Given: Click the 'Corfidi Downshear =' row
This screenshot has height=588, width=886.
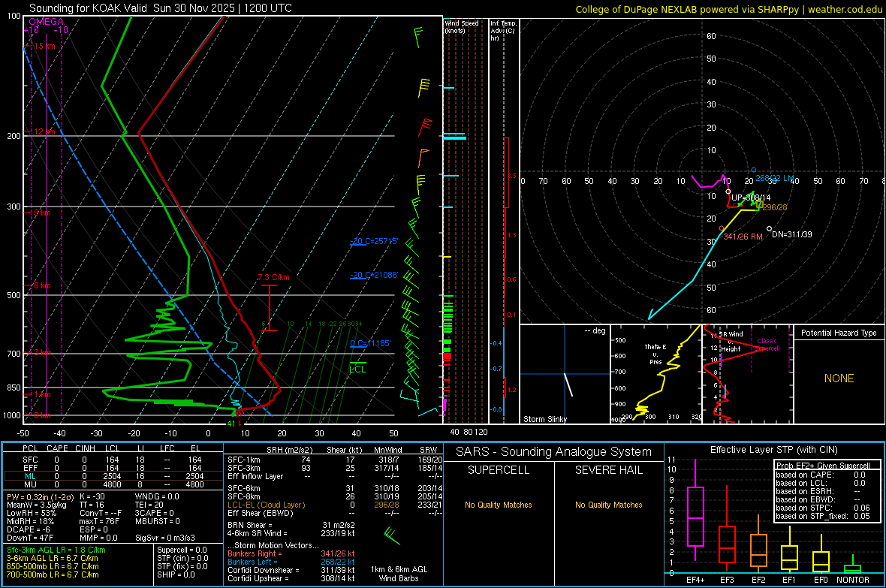Looking at the screenshot, I should [291, 570].
